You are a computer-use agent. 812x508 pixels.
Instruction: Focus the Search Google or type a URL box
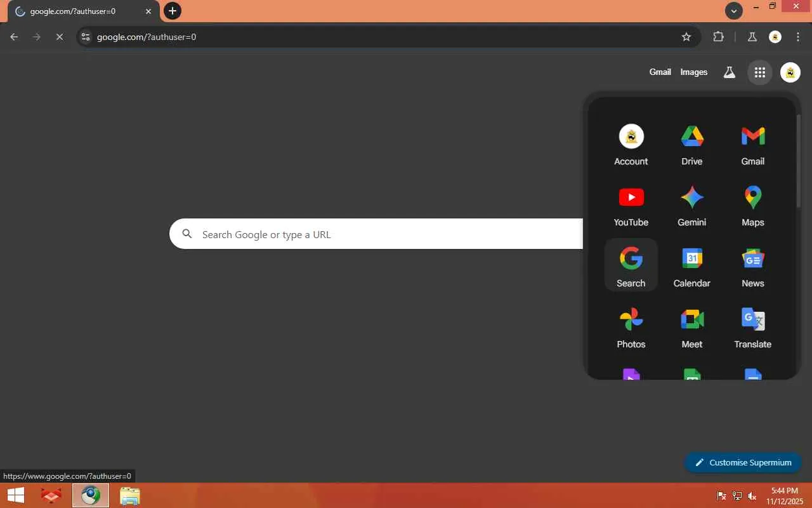tap(376, 234)
